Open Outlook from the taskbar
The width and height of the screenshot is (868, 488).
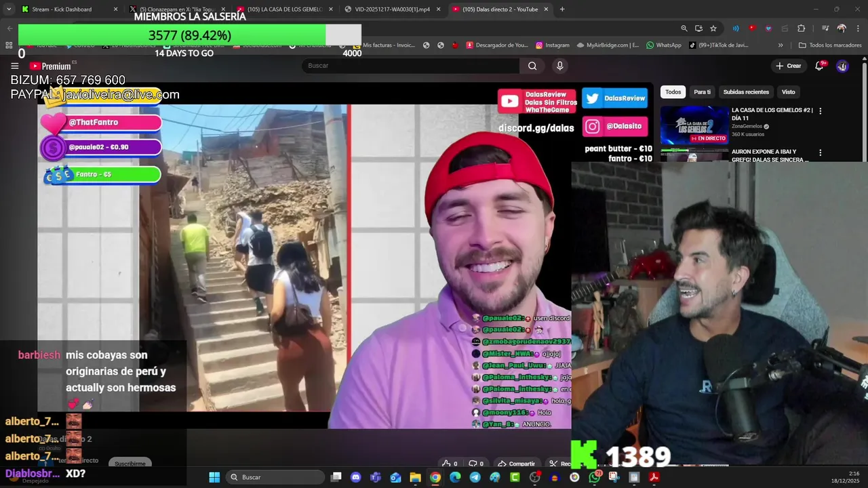[395, 477]
